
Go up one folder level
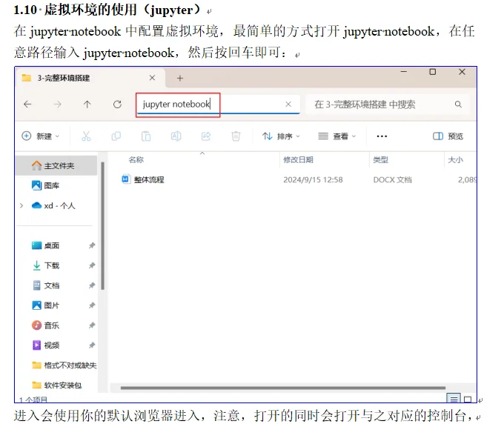coord(87,105)
